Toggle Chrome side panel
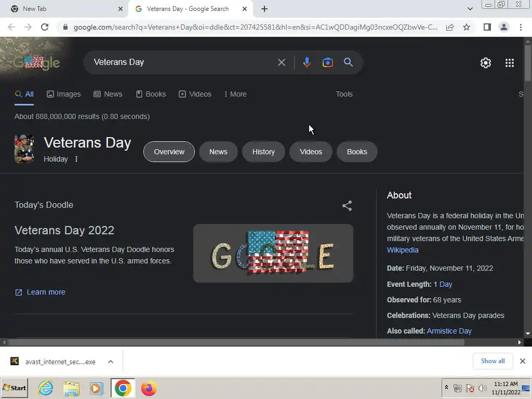Image resolution: width=532 pixels, height=399 pixels. click(x=487, y=27)
